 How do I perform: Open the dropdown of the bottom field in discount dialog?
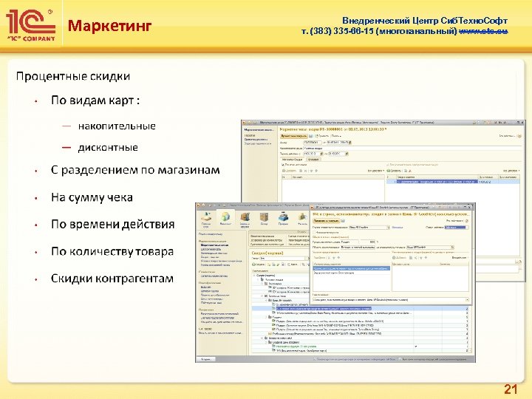467,300
